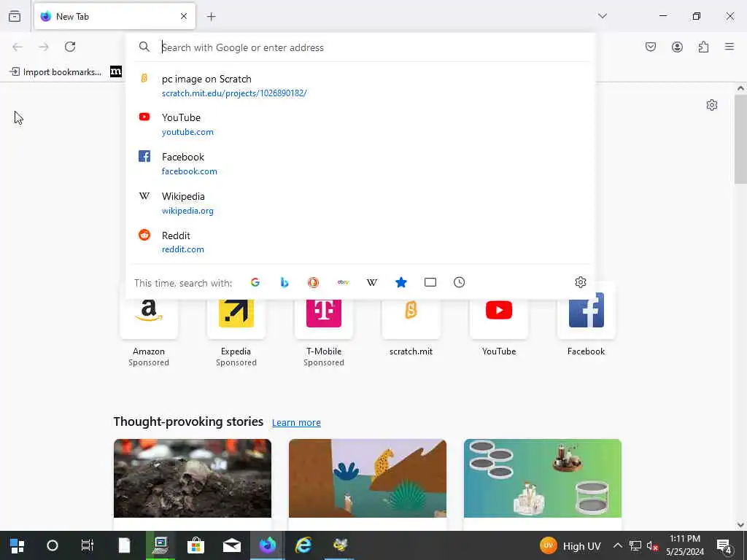Open the High UV weather widget

[570, 545]
